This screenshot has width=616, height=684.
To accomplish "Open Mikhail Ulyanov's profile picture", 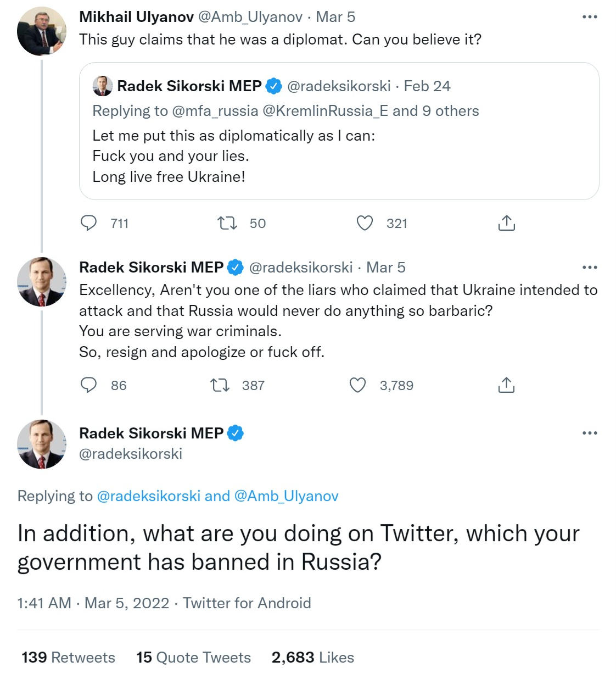I will [41, 31].
